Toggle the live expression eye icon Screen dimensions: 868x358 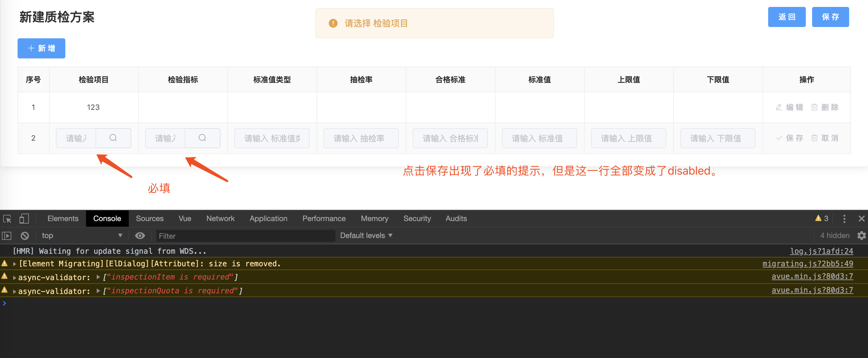(x=140, y=236)
